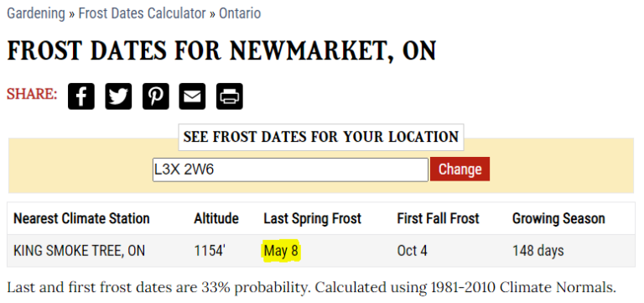
Task: Click the Frost Dates for Newmarket heading
Action: [221, 52]
